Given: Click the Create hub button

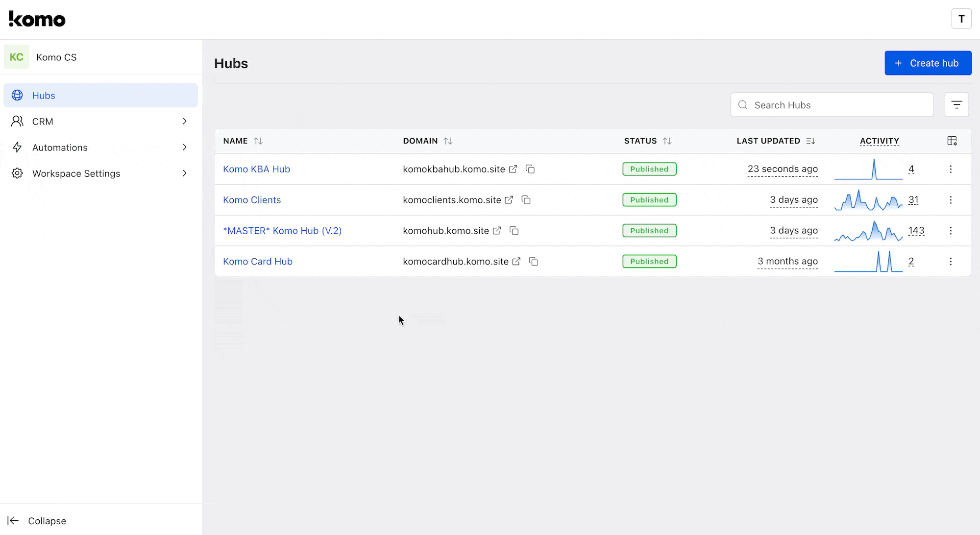Looking at the screenshot, I should (x=928, y=63).
